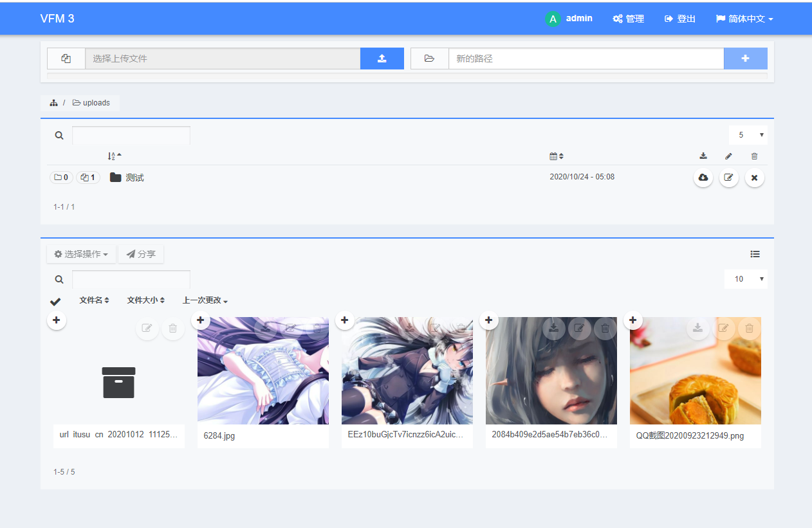
Task: Sort files by 文件大小
Action: pyautogui.click(x=146, y=300)
